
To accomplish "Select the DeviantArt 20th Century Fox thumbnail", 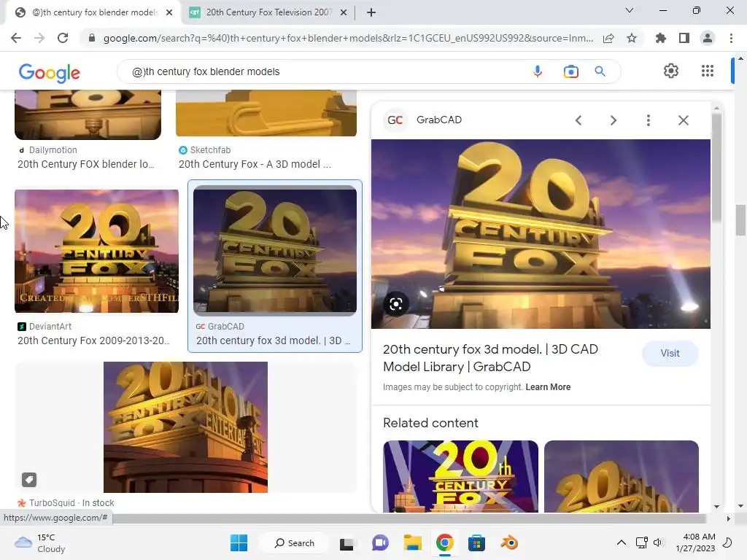I will pyautogui.click(x=97, y=251).
